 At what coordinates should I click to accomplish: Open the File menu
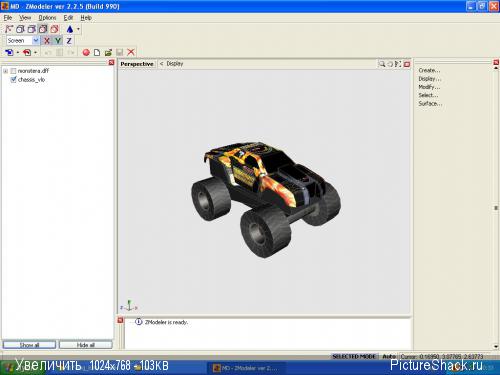tap(8, 18)
